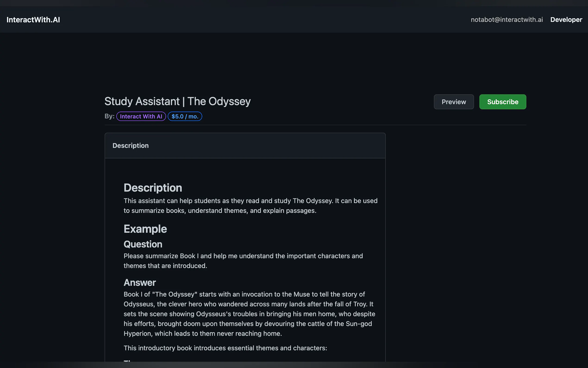Click the 'Please summarize Book I' question text
This screenshot has width=588, height=368.
pyautogui.click(x=243, y=261)
